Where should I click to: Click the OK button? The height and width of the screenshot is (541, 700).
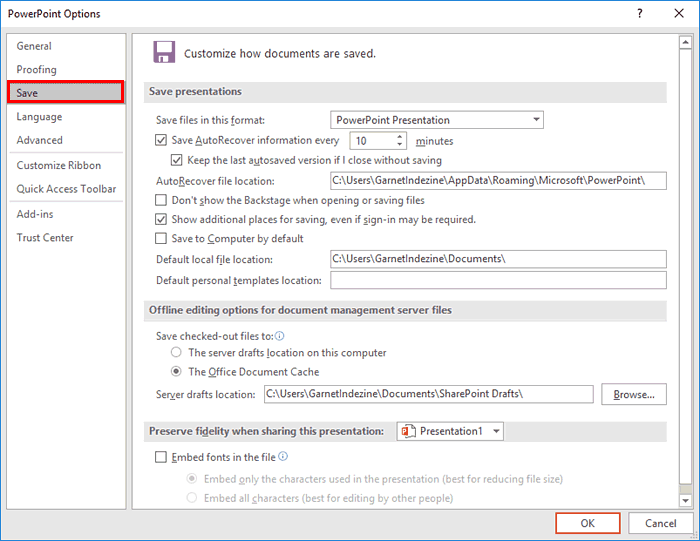tap(588, 523)
